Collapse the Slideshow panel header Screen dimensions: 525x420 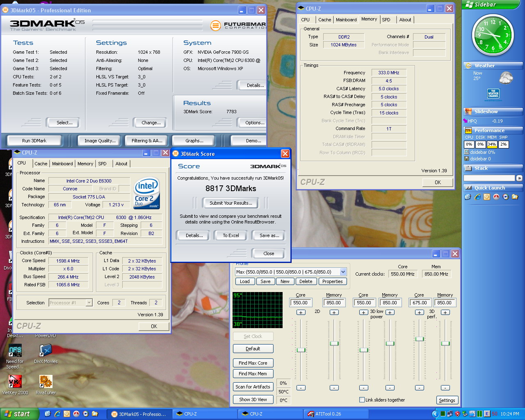(493, 112)
